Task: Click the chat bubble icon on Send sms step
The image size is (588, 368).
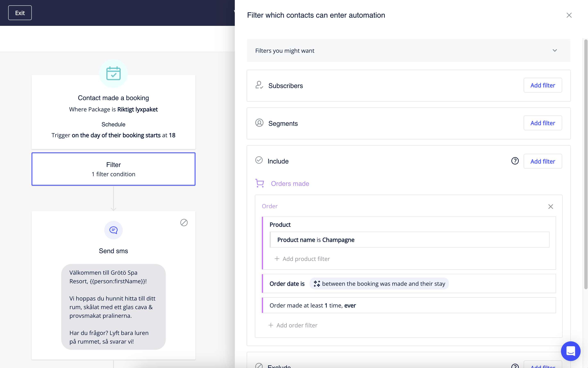Action: pos(113,230)
